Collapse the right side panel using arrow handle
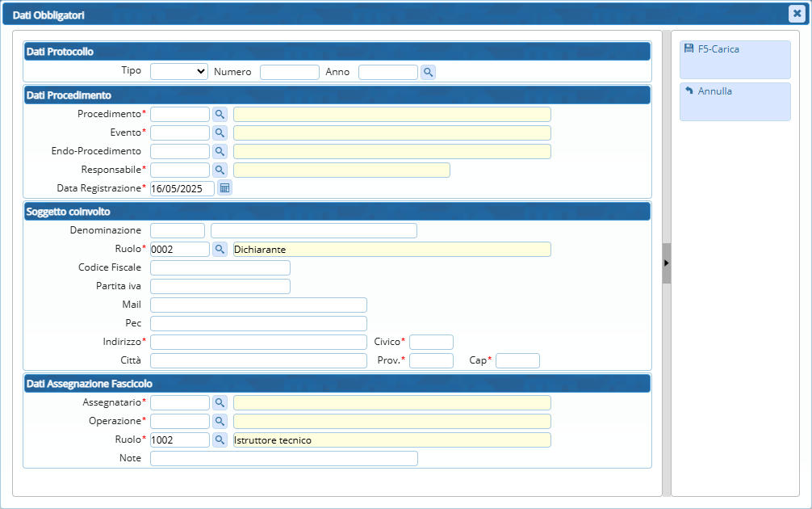Viewport: 812px width, 509px height. (667, 263)
